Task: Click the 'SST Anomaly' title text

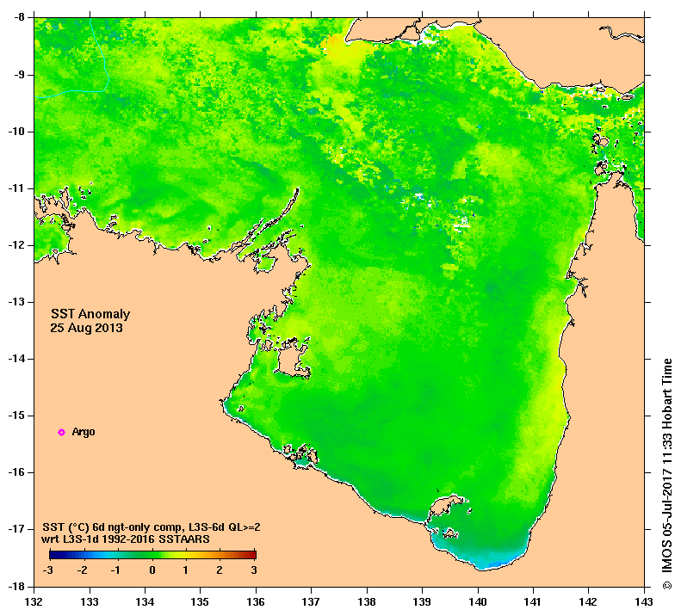Action: point(90,314)
